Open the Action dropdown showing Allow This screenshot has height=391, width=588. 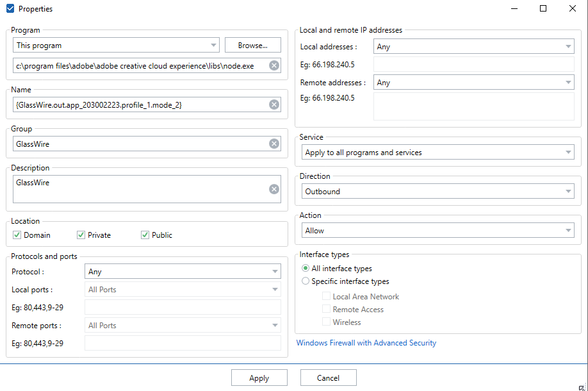tap(438, 231)
